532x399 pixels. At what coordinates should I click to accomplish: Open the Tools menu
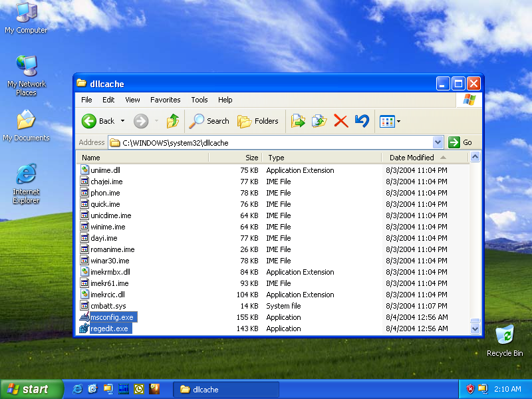199,100
